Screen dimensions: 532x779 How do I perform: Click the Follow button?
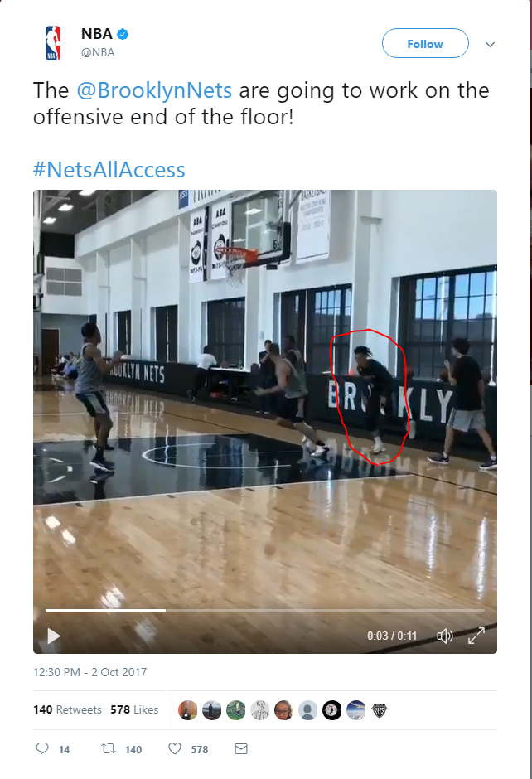425,44
